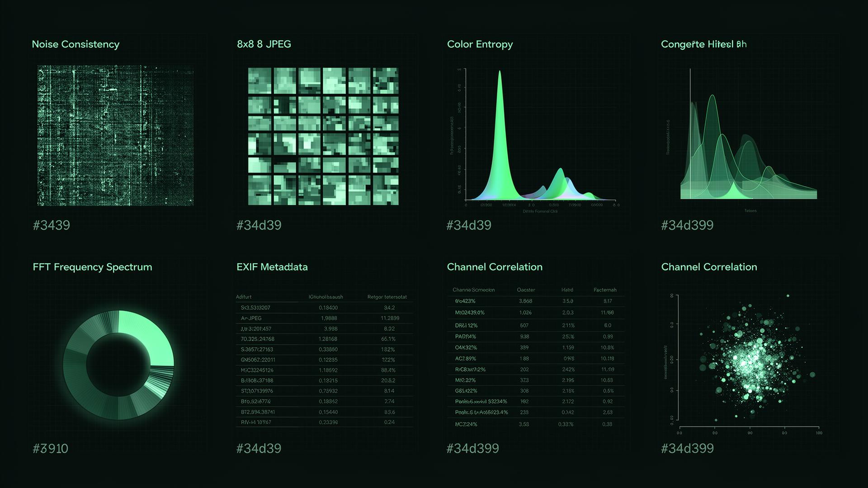The height and width of the screenshot is (488, 868).
Task: Click the '1.28168' value in the EXIF table
Action: tap(328, 339)
